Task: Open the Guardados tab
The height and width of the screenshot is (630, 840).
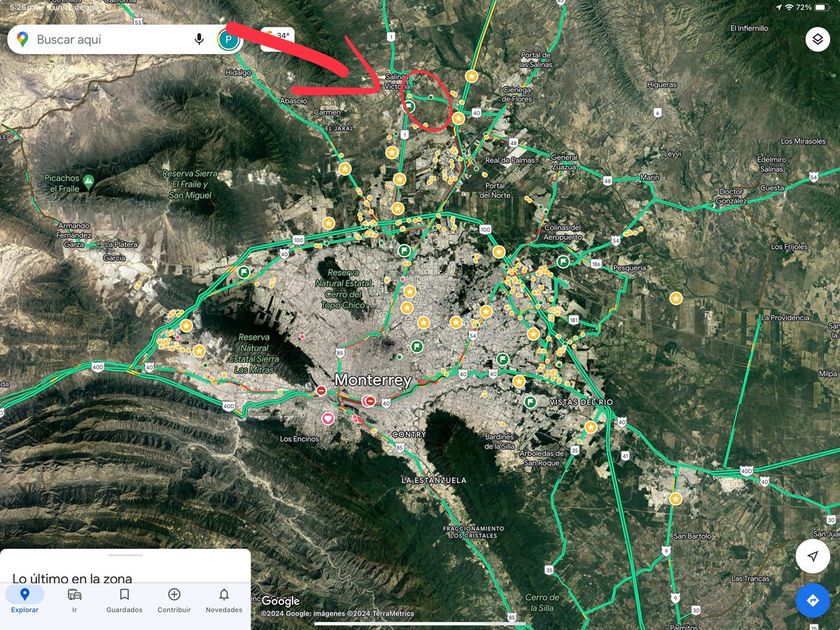Action: (x=124, y=600)
